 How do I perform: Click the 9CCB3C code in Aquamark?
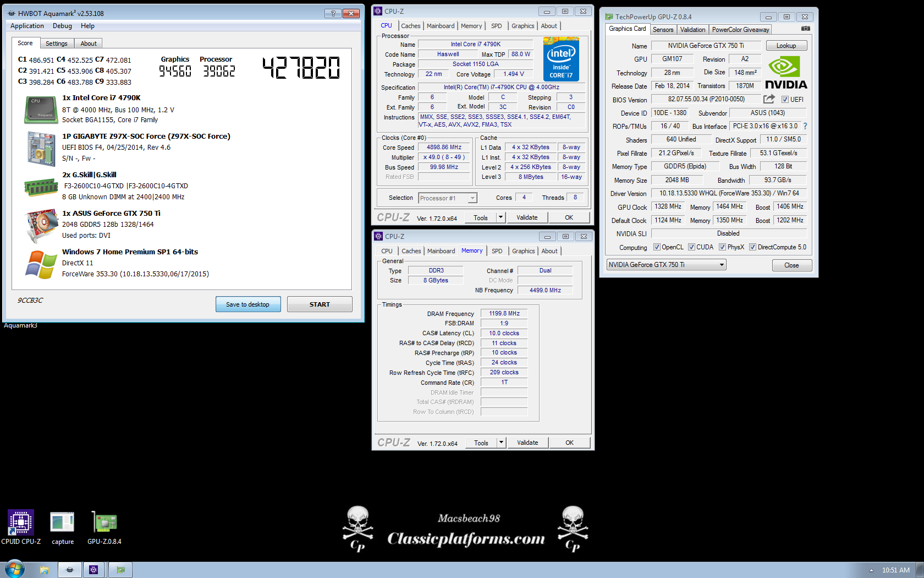coord(30,301)
